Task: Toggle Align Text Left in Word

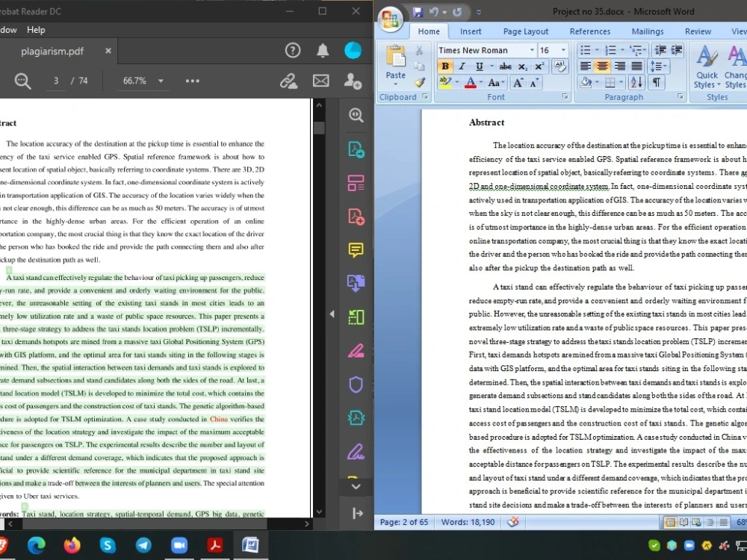Action: point(586,66)
